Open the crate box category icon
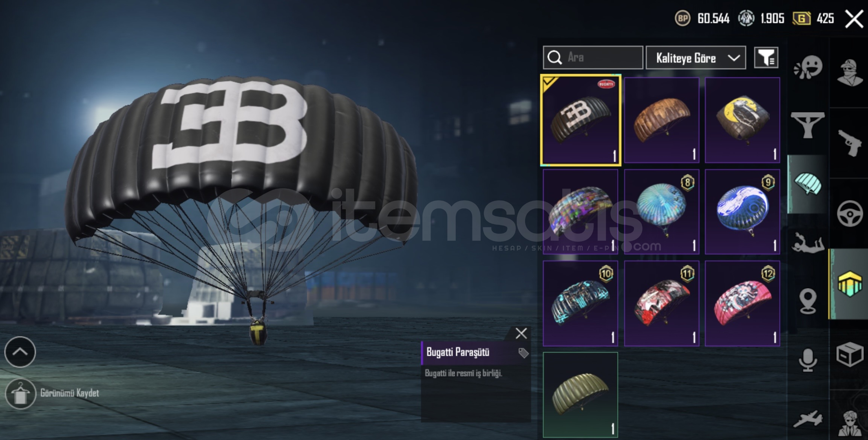This screenshot has width=868, height=440. (850, 354)
